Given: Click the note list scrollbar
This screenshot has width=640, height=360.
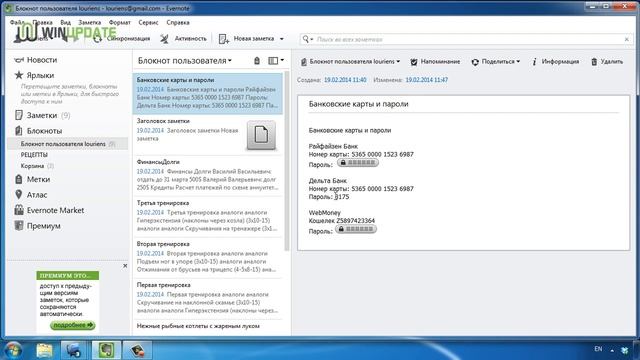Looking at the screenshot, I should (287, 161).
